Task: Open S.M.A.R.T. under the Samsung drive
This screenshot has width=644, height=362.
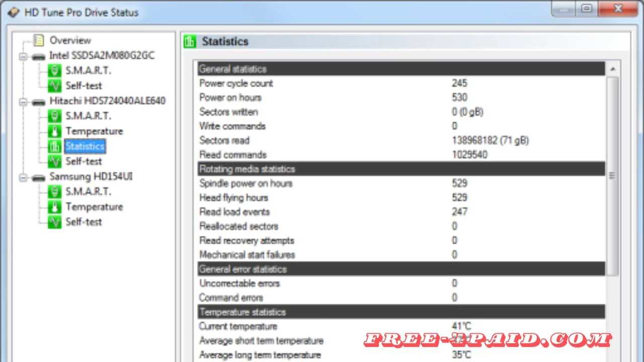Action: click(x=88, y=192)
